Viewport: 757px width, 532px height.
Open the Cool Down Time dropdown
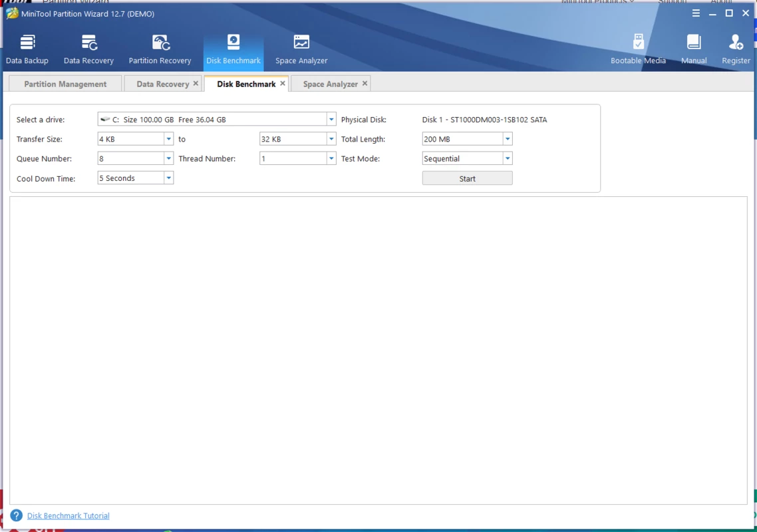pyautogui.click(x=168, y=178)
